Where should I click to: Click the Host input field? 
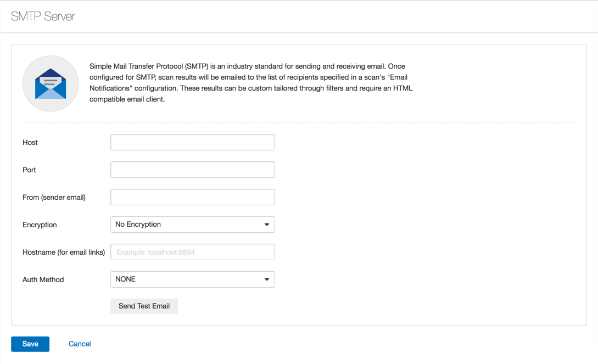[192, 142]
